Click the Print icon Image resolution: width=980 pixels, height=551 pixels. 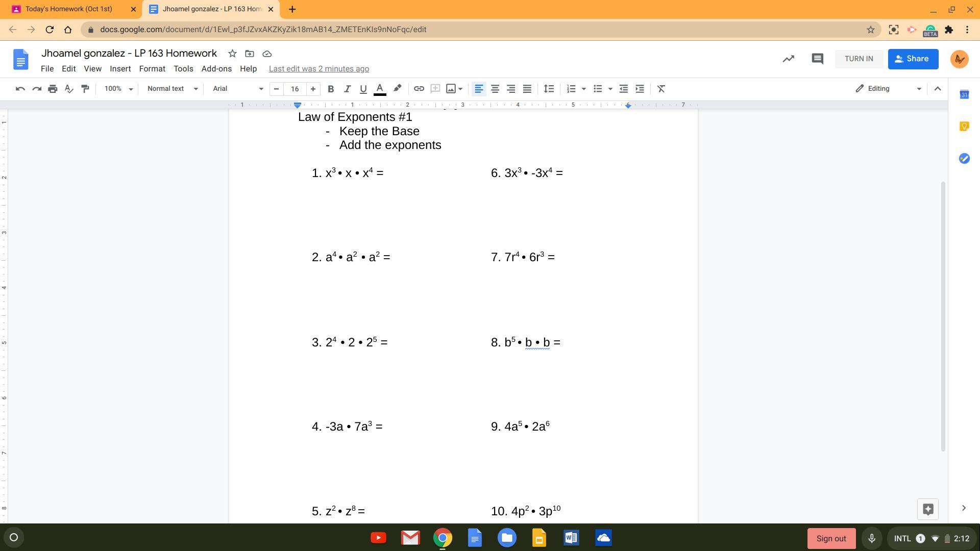(x=53, y=89)
